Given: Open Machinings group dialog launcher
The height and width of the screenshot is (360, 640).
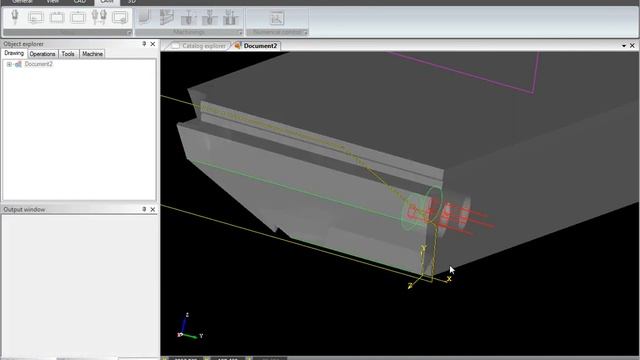Looking at the screenshot, I should point(240,33).
